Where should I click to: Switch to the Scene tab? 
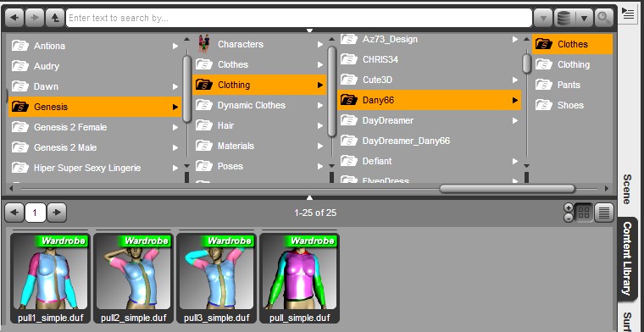click(626, 189)
